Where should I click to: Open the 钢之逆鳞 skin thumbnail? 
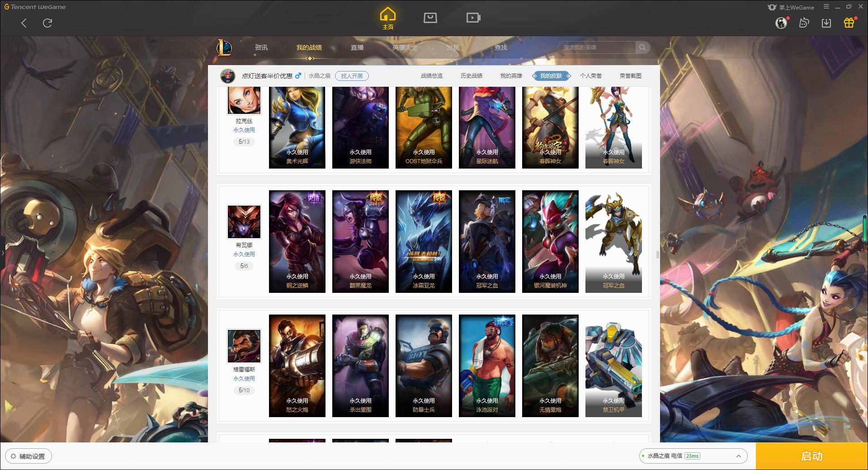[297, 241]
